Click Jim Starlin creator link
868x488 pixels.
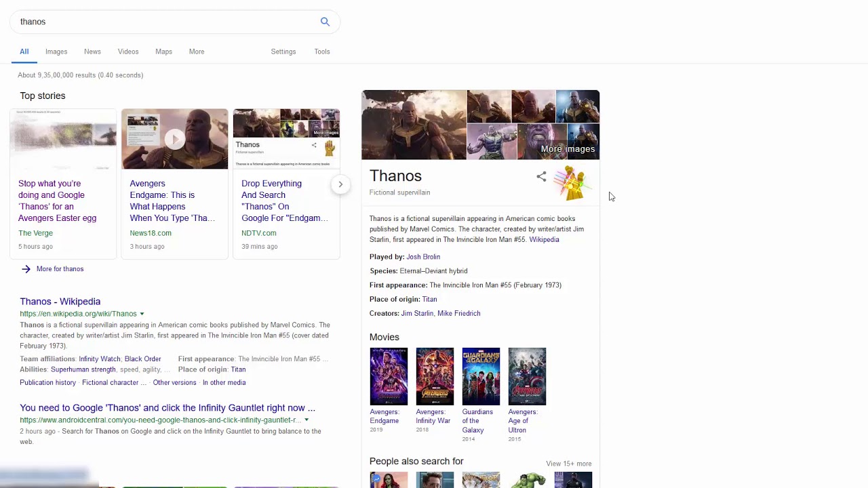(417, 313)
